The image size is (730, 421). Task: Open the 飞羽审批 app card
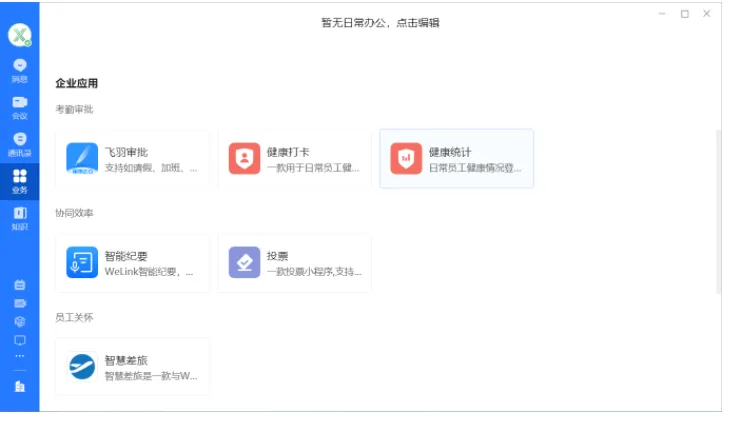(132, 159)
